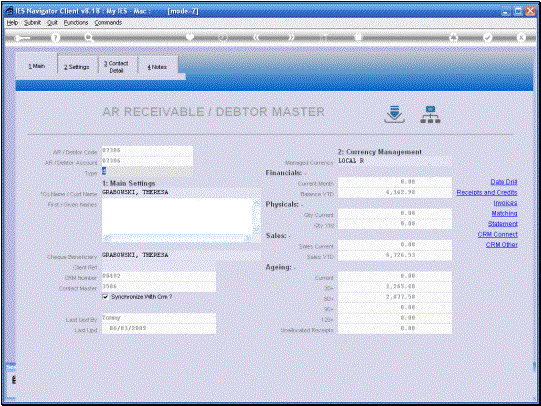Open the 3 Contact Detail tab
Viewport: 541px width, 406px height.
pos(117,67)
